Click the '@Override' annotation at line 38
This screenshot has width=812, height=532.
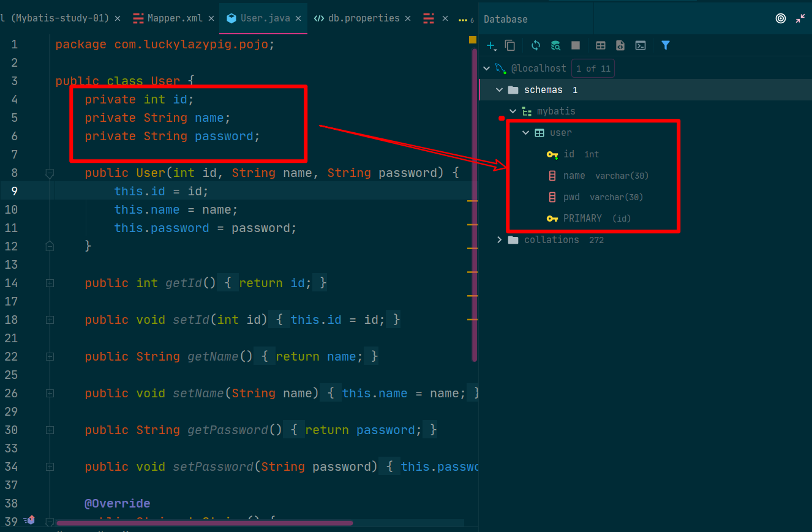pyautogui.click(x=117, y=503)
